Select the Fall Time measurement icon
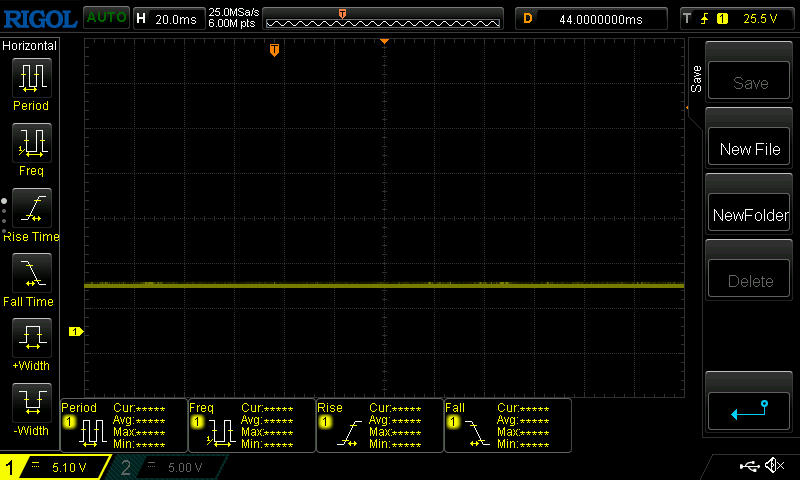800x480 pixels. 32,273
